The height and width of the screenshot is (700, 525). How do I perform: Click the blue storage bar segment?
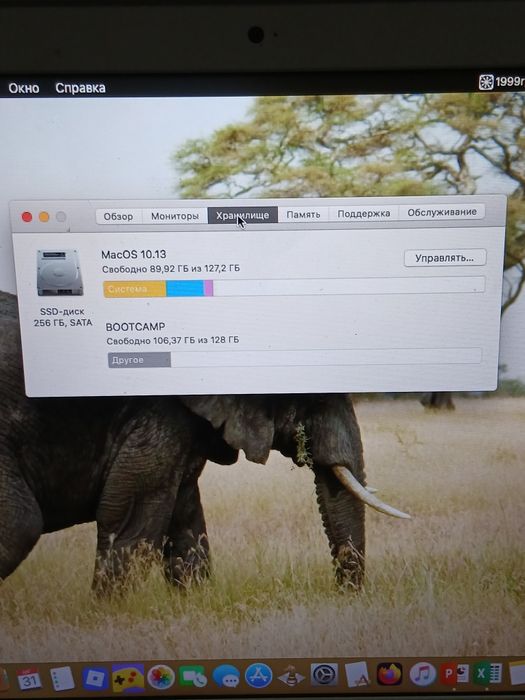point(185,288)
